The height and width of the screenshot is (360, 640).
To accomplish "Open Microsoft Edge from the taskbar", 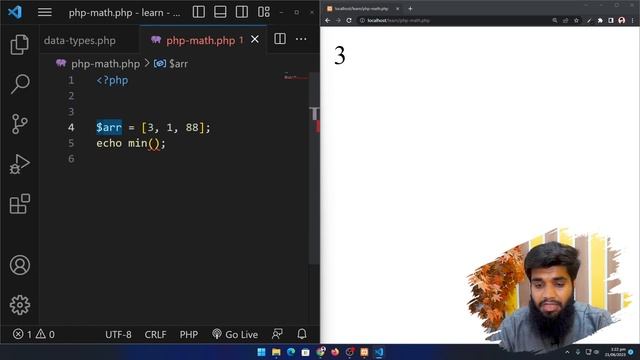I will coord(291,352).
